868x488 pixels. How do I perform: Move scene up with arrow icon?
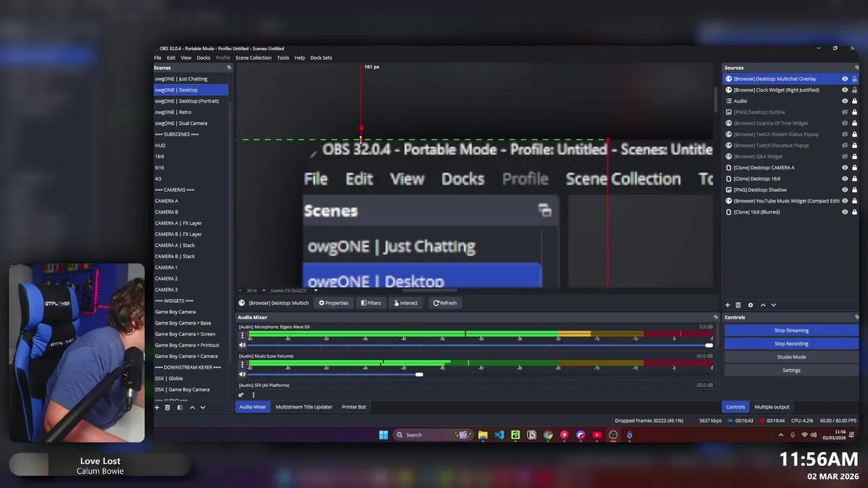tap(192, 407)
